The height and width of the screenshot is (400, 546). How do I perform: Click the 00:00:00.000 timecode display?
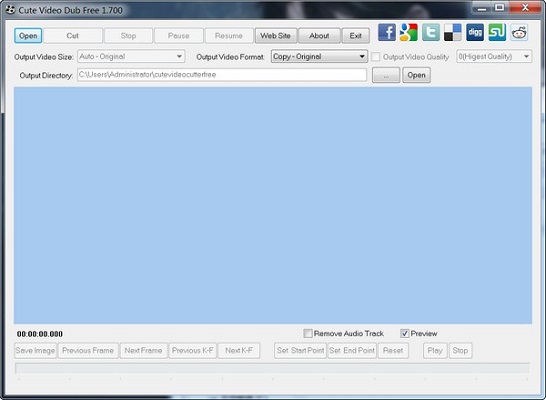(x=40, y=334)
